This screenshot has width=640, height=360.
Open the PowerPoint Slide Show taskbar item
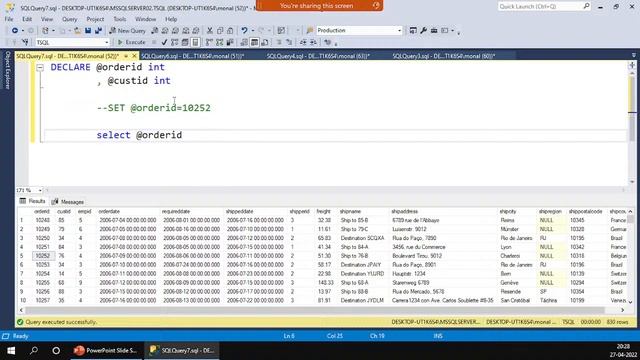(x=106, y=351)
